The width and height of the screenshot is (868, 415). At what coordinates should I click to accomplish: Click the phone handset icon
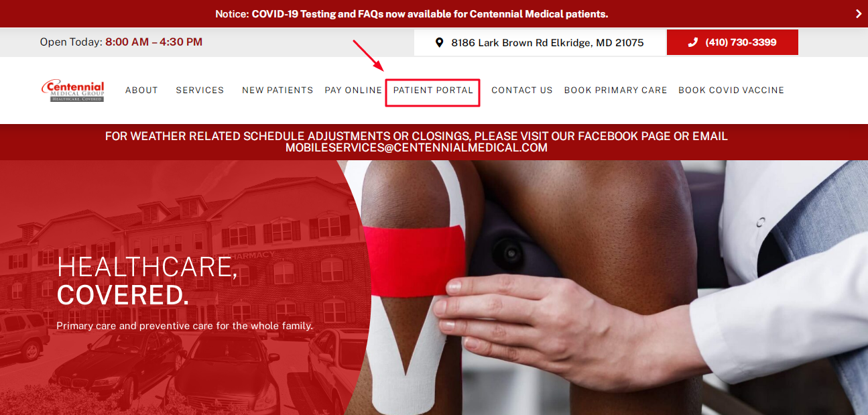pos(693,42)
